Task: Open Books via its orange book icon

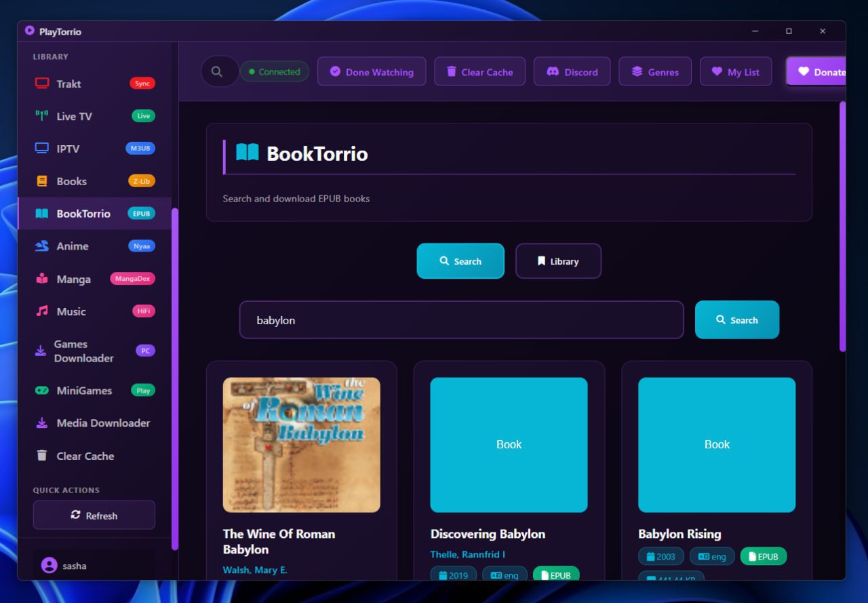Action: (42, 181)
